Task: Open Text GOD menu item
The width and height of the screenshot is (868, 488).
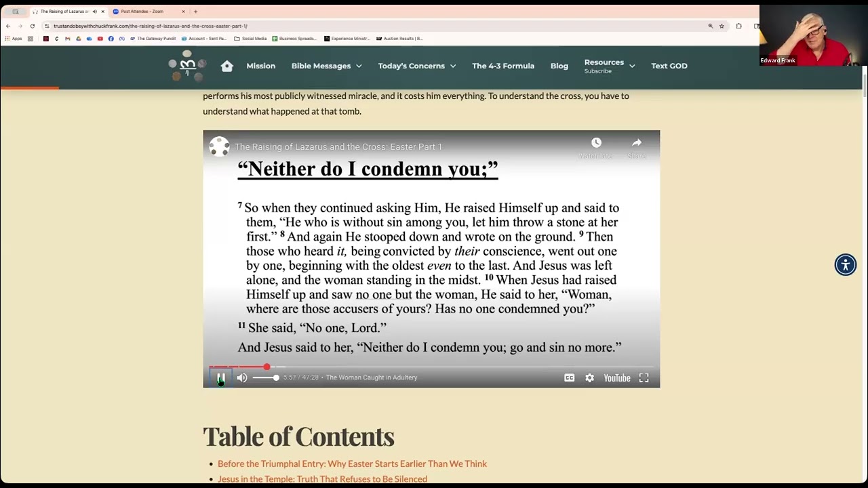Action: tap(669, 66)
